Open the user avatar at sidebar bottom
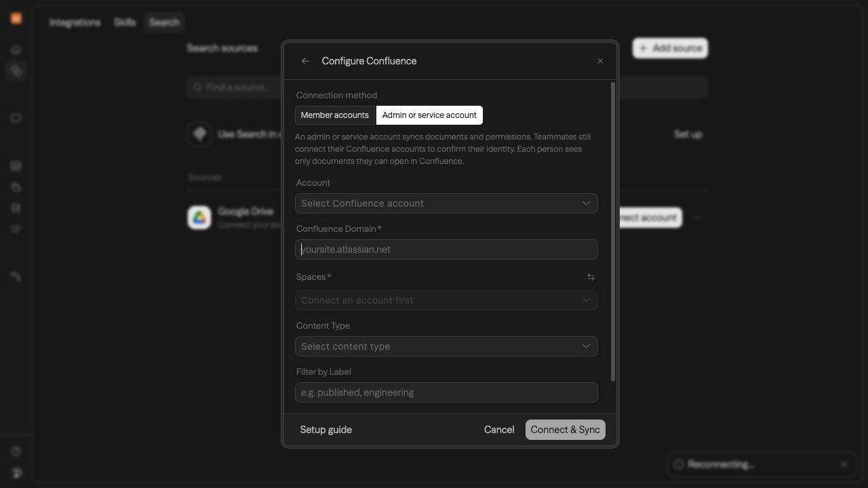Image resolution: width=868 pixels, height=488 pixels. pos(16,472)
